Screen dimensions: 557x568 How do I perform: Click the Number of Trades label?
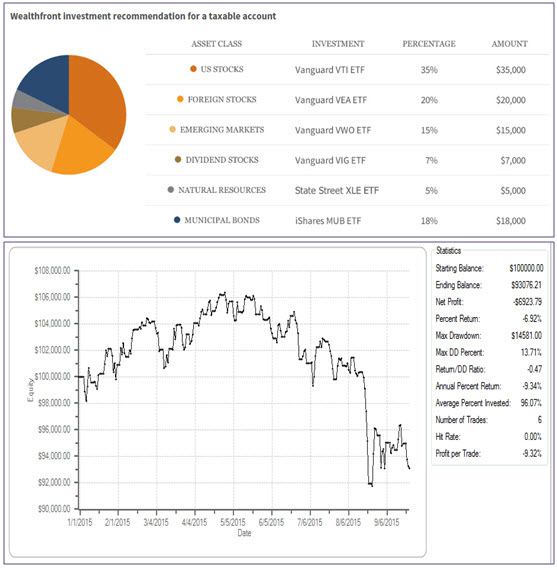click(x=461, y=420)
